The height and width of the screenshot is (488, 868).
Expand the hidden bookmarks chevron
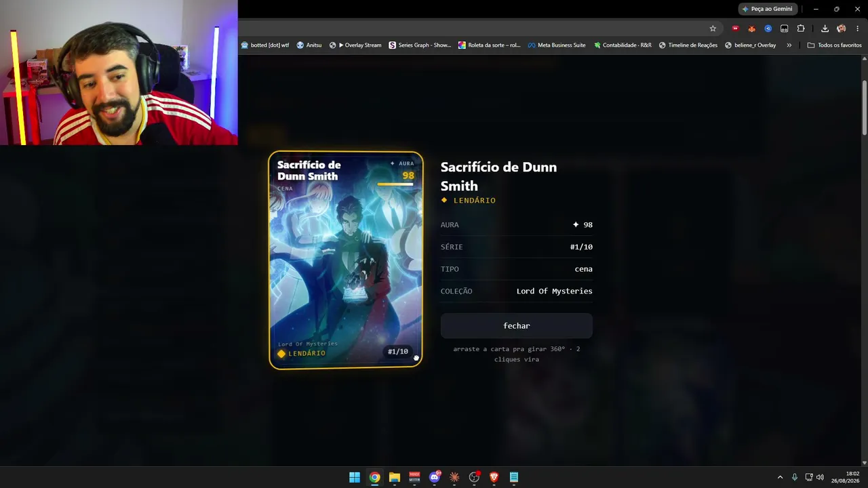[789, 45]
